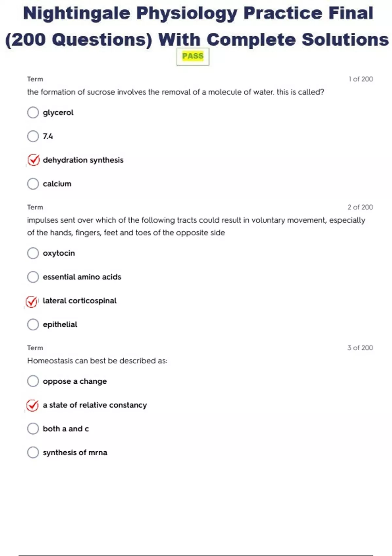Choose the epithelial radio option
Screen dimensions: 392x556
pos(33,324)
